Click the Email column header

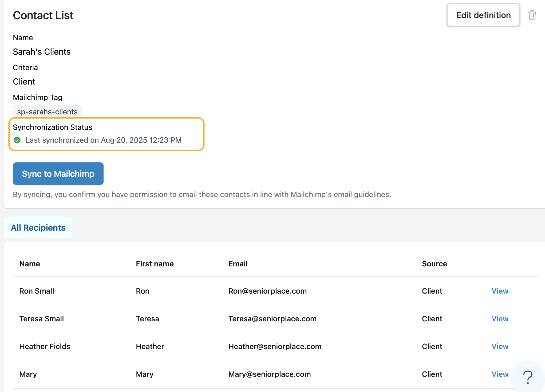(x=238, y=264)
